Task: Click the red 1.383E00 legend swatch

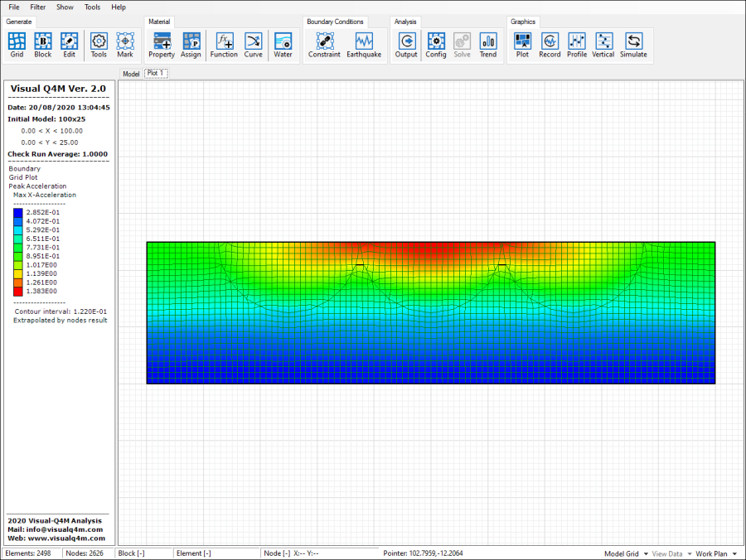Action: tap(18, 292)
